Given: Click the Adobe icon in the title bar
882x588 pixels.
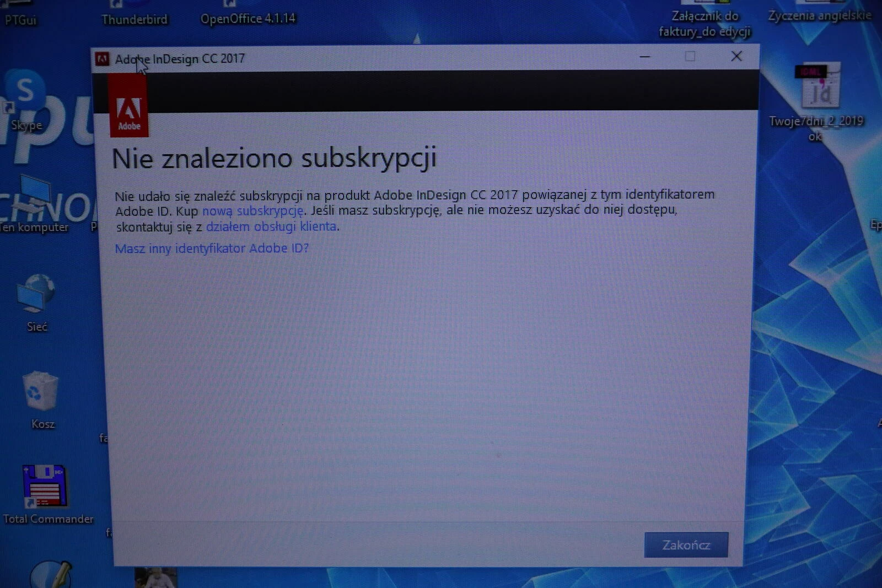Looking at the screenshot, I should pos(103,59).
